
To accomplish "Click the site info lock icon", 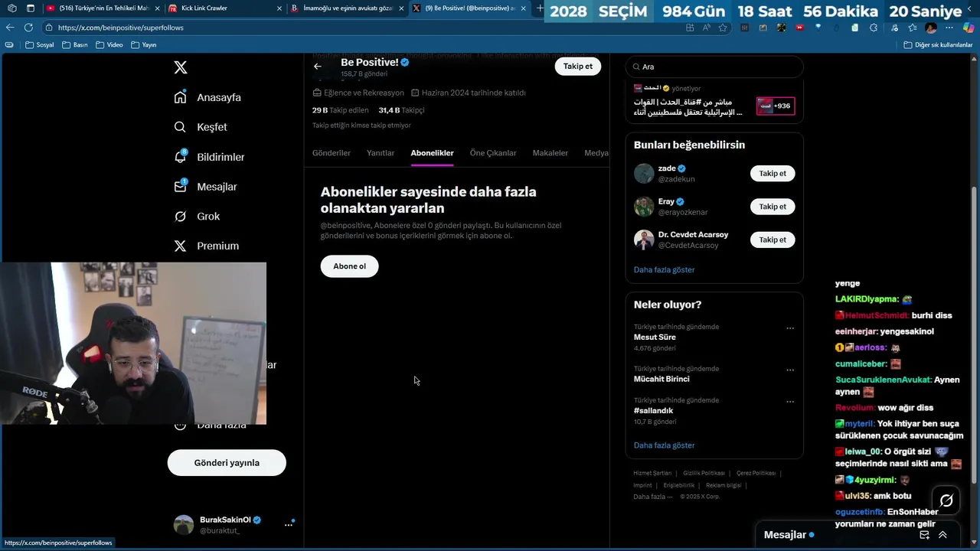I will point(48,28).
